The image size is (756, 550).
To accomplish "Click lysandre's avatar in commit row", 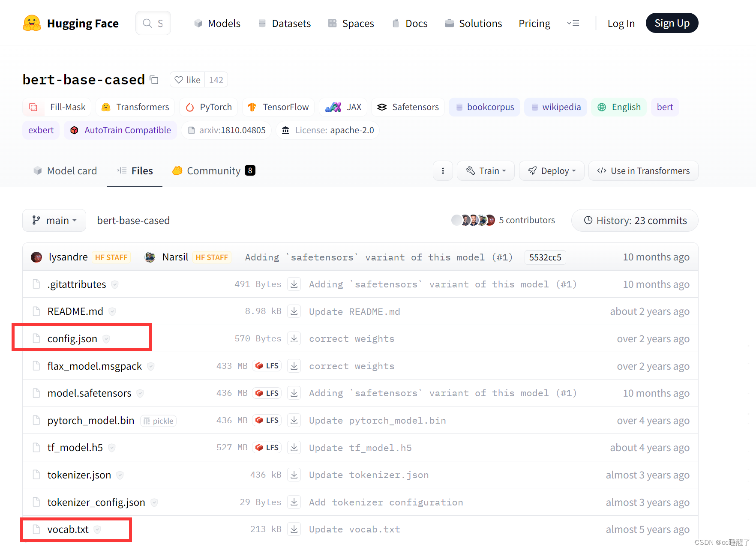I will tap(36, 257).
